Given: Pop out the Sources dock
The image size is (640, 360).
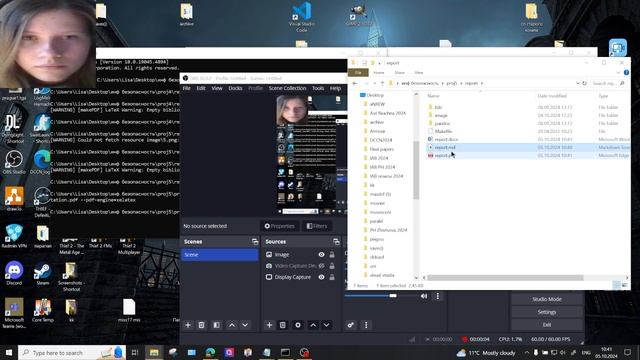Looking at the screenshot, I should (336, 242).
